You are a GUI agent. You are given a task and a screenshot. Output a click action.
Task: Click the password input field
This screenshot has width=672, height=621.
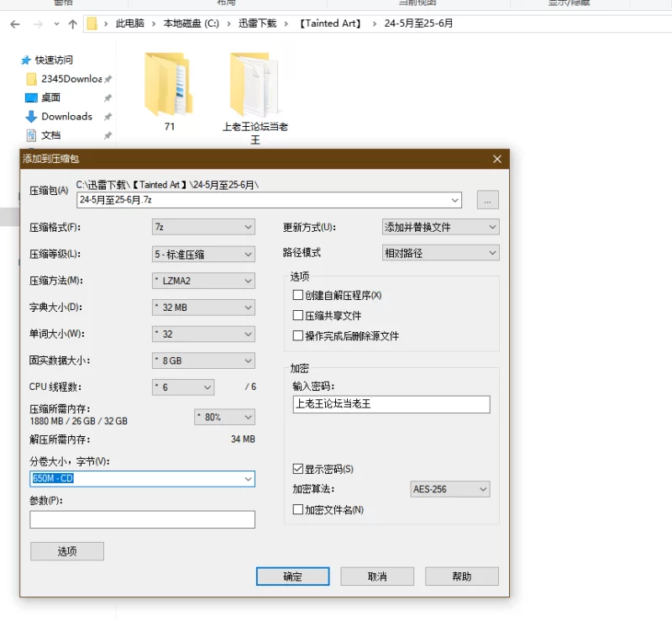tap(391, 404)
